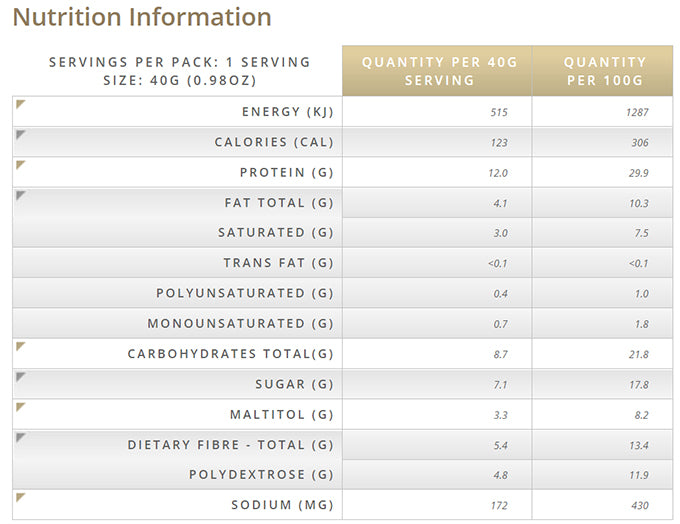
Task: Select the Polydextrose (G) row label
Action: 261,475
